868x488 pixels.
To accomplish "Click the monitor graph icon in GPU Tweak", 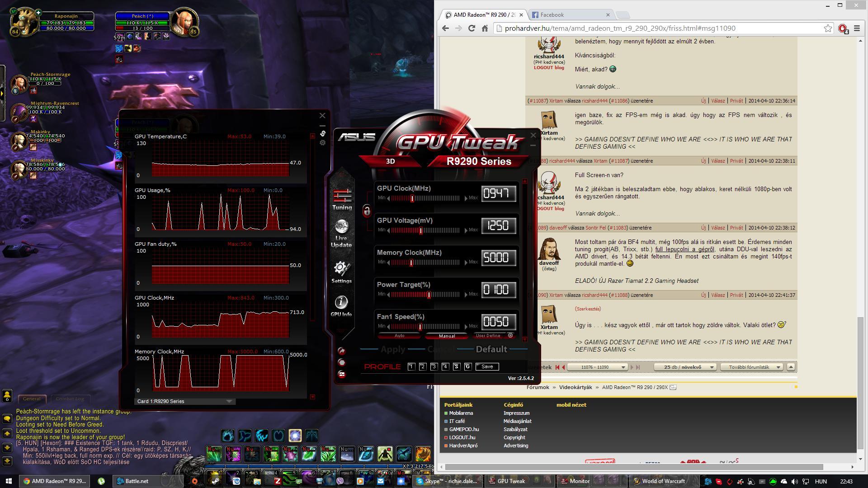I will click(x=342, y=374).
